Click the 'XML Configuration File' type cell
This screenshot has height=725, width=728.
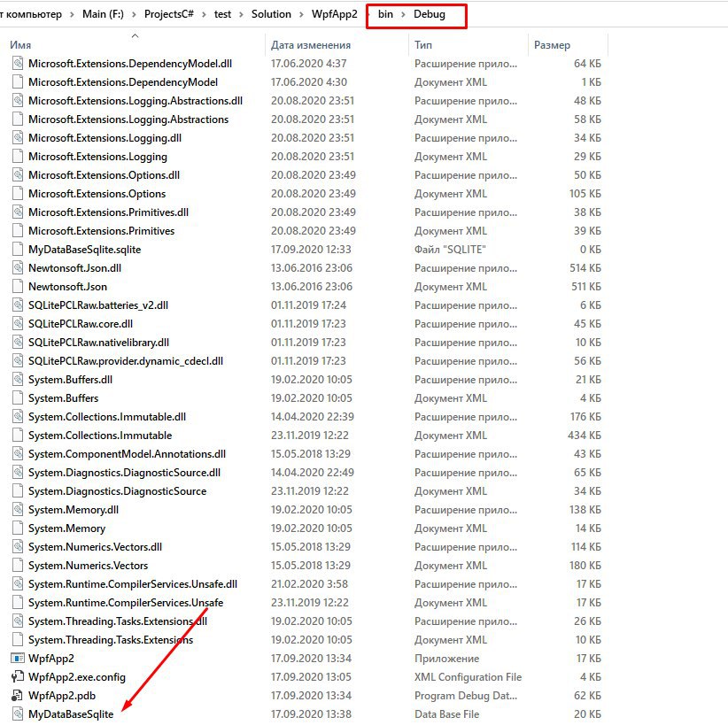pos(468,676)
